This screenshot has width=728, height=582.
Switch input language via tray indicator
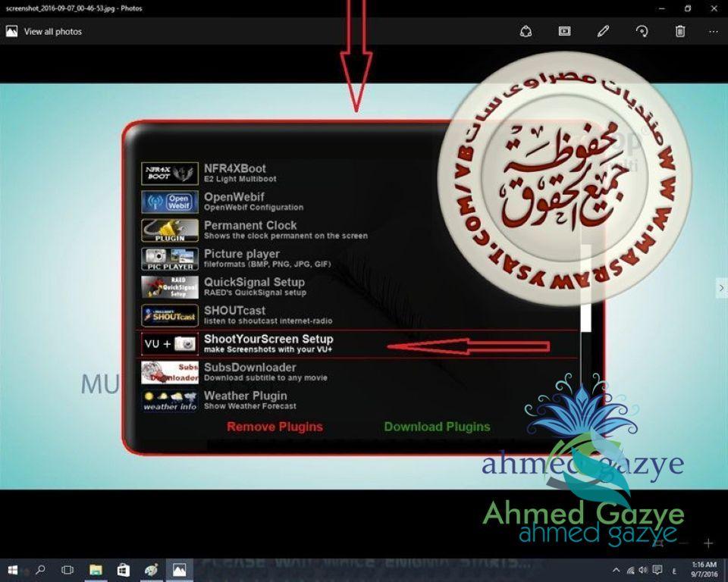pyautogui.click(x=674, y=571)
